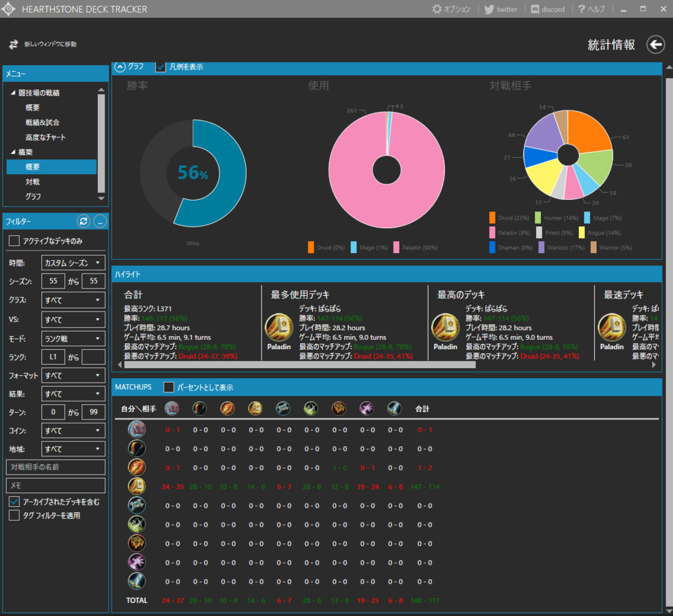The image size is (673, 616).
Task: Open the 地域 filter dropdown
Action: (73, 449)
